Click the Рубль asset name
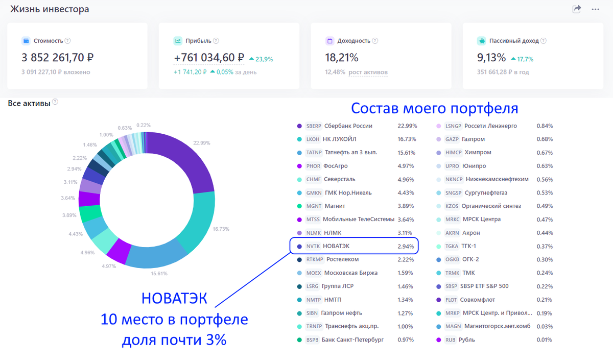 (467, 340)
